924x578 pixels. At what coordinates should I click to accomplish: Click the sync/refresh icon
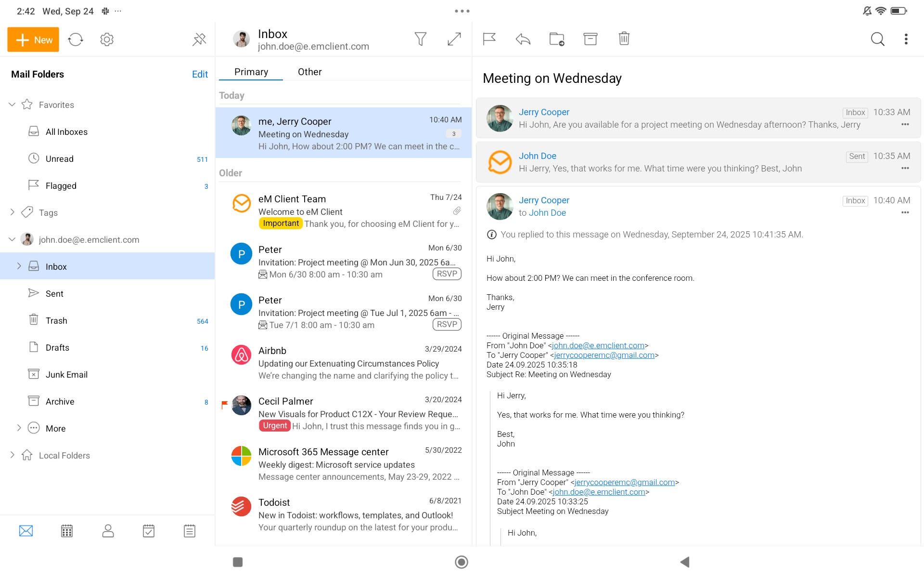click(x=76, y=39)
